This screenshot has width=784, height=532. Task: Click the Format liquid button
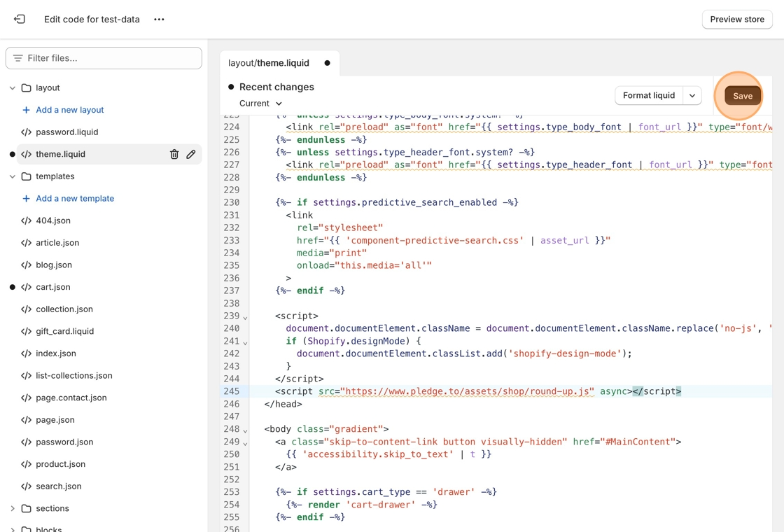click(x=648, y=95)
